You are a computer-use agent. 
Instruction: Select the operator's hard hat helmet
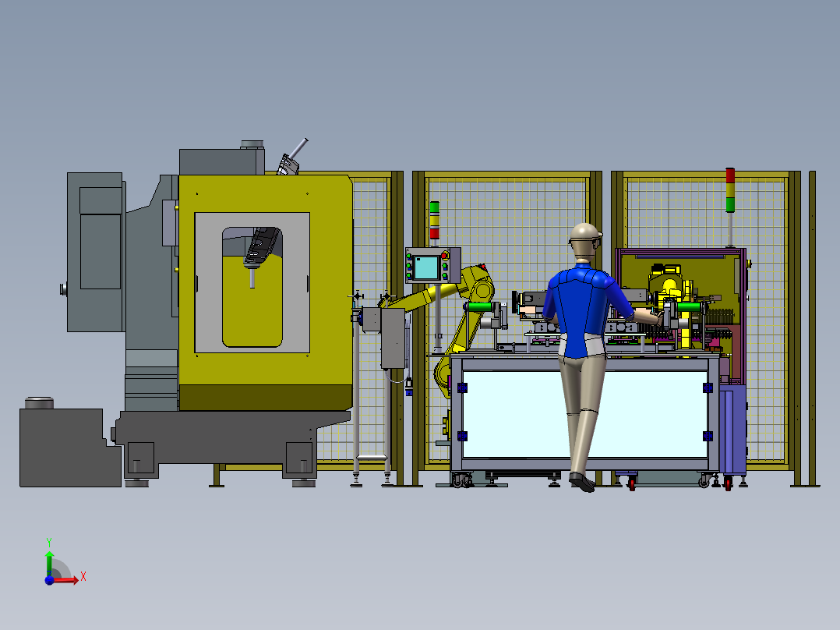(585, 232)
